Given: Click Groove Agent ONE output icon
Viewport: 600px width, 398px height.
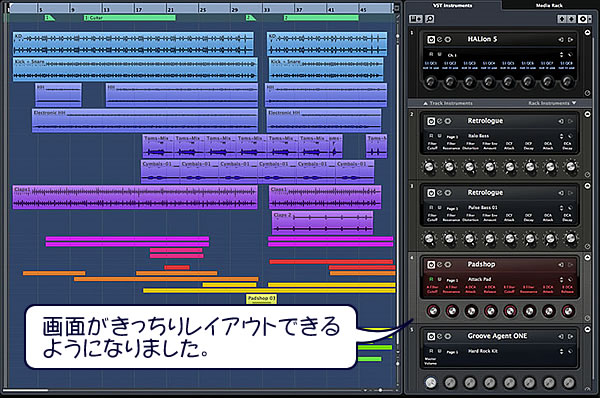Looking at the screenshot, I should 571,336.
